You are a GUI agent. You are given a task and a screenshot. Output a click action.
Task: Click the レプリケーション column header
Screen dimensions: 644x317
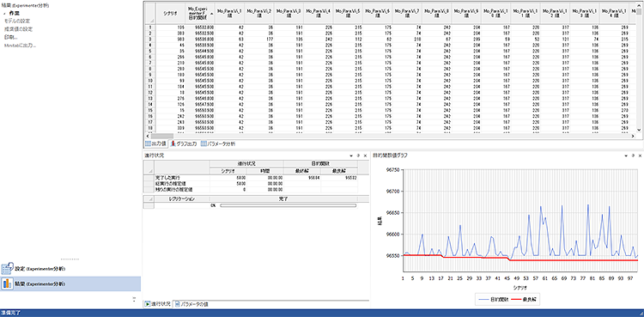182,198
